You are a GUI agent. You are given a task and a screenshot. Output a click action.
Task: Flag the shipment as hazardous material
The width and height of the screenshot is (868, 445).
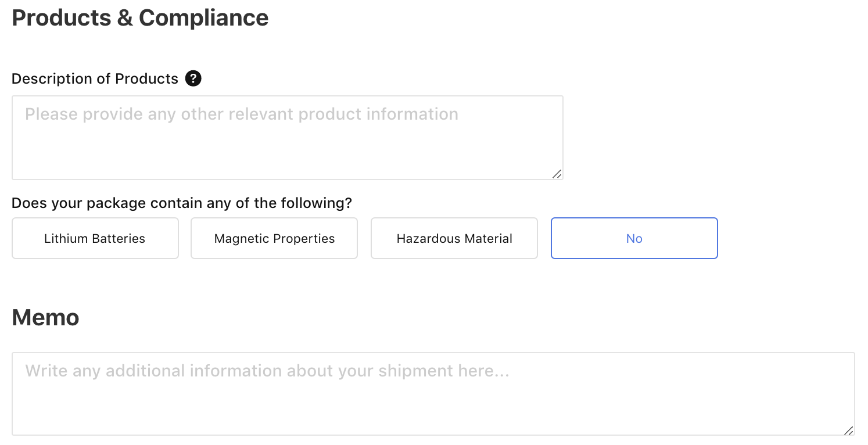pyautogui.click(x=454, y=238)
